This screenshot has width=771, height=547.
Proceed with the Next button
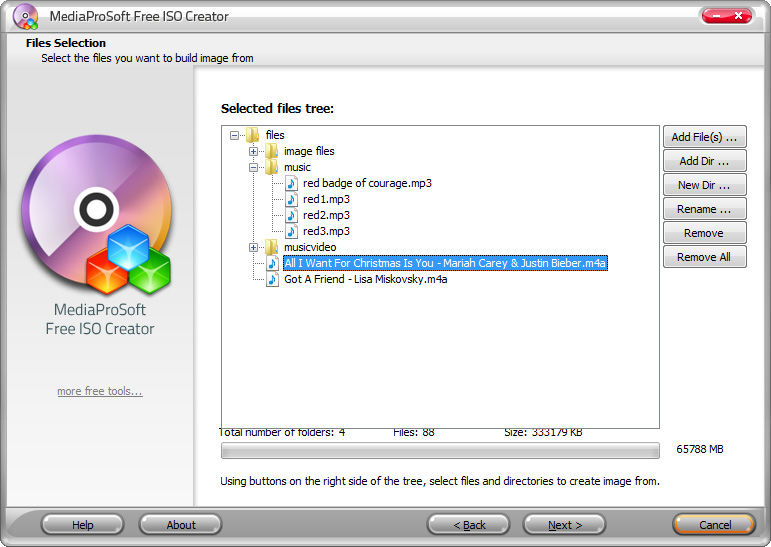(565, 525)
